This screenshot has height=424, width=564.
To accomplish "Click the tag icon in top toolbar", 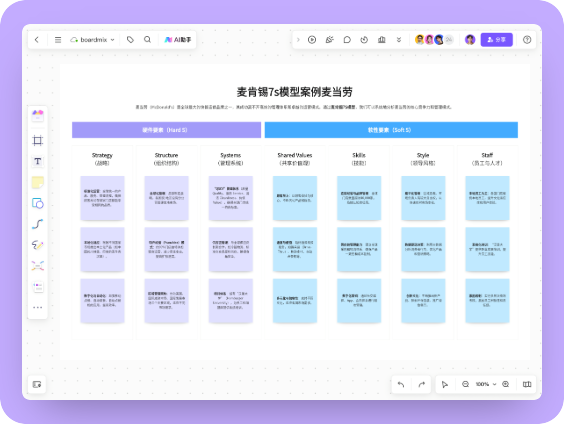I will (x=130, y=40).
